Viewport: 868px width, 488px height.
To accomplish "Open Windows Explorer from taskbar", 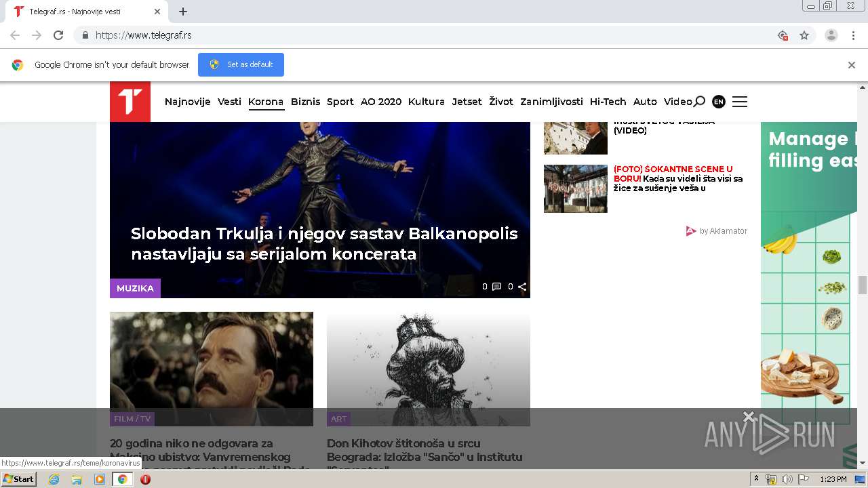I will 77,479.
